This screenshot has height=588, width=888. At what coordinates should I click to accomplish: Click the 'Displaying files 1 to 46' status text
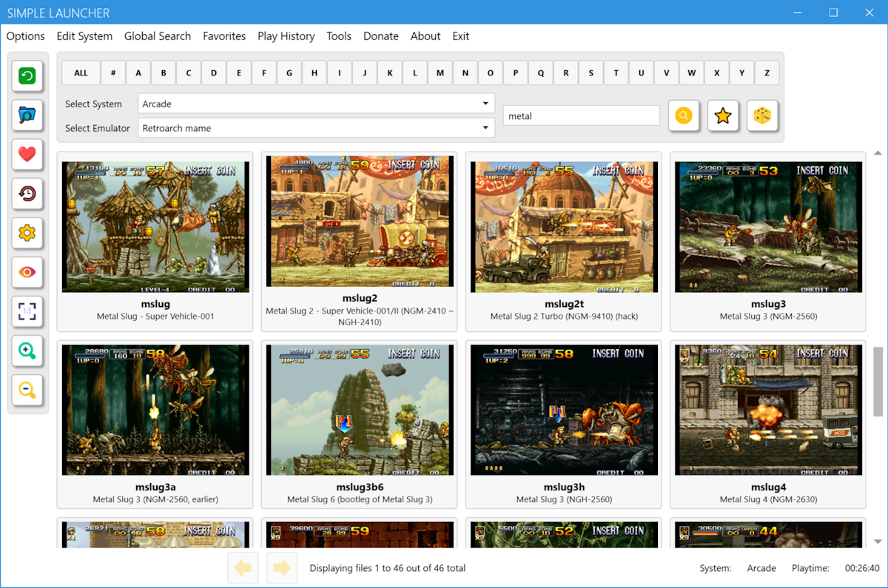[x=388, y=568]
